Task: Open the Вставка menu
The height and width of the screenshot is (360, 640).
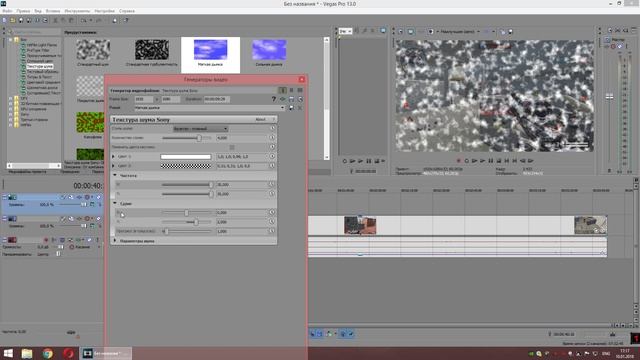Action: [53, 11]
